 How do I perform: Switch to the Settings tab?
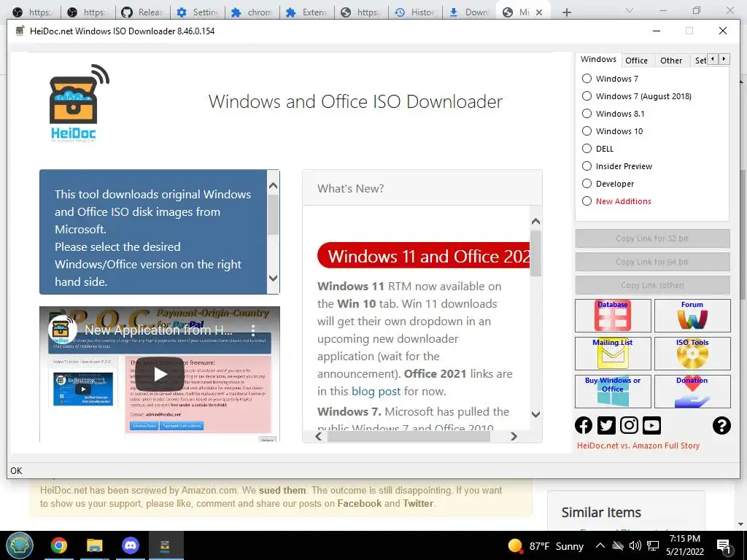[700, 61]
